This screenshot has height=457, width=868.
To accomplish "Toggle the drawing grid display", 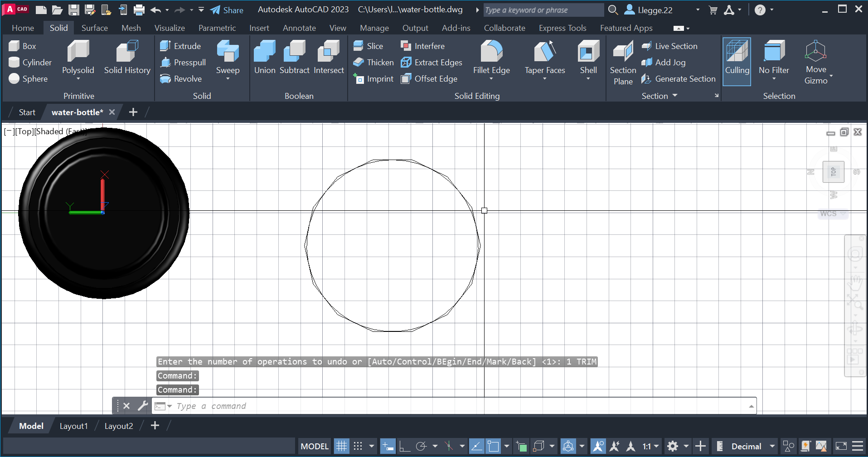I will coord(341,446).
